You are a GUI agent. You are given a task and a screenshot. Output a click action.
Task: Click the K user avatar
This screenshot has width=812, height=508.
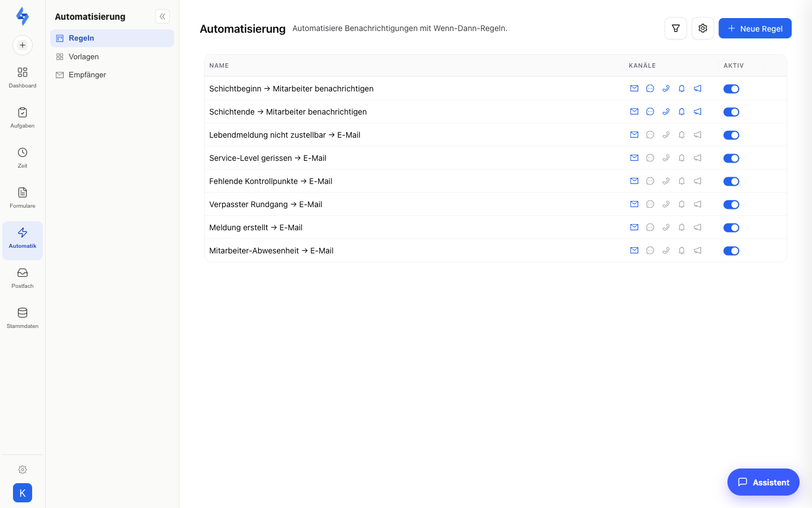pos(23,493)
